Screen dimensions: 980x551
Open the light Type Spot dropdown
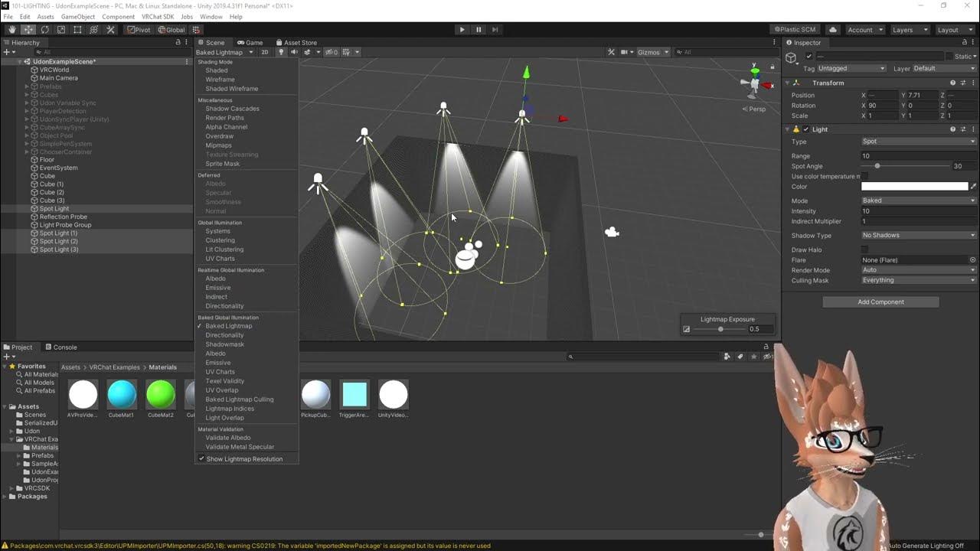[919, 142]
